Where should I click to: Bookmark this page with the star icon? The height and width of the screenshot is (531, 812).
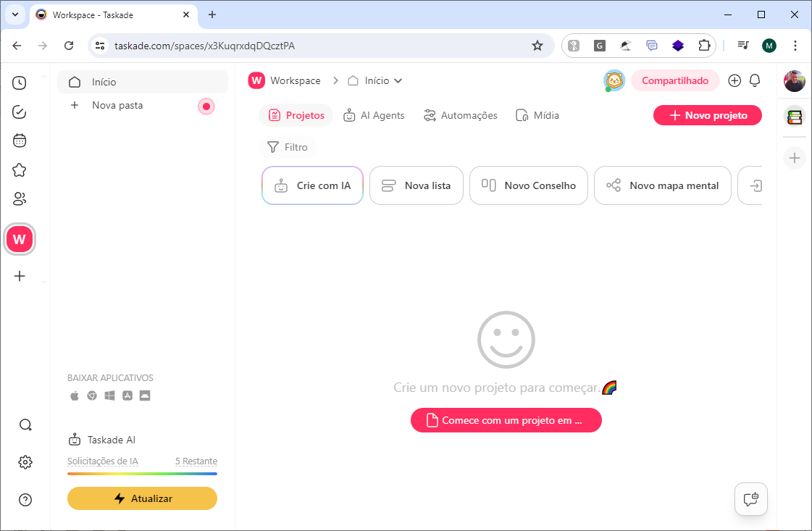click(x=537, y=46)
